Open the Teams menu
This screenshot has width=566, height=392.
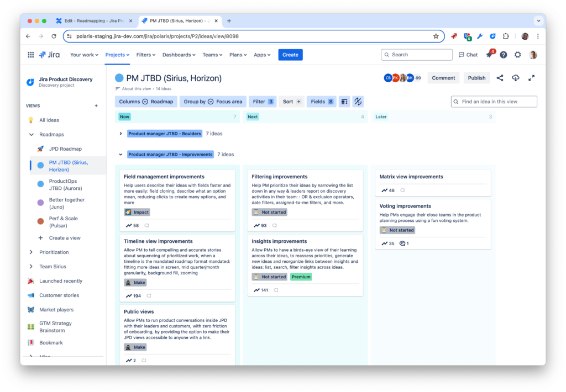pyautogui.click(x=212, y=55)
